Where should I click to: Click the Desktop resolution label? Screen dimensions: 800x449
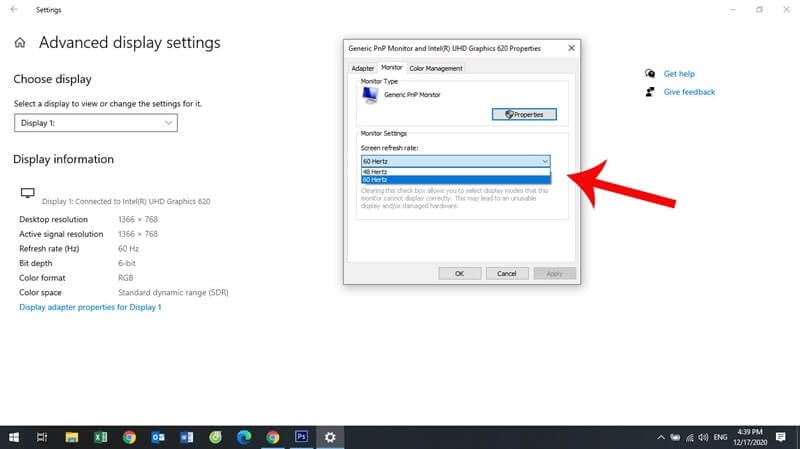click(54, 219)
